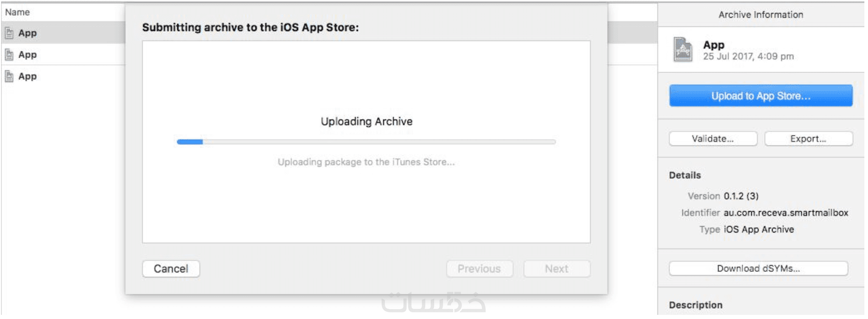Click the archive icon in Archive Information
This screenshot has width=868, height=319.
683,50
